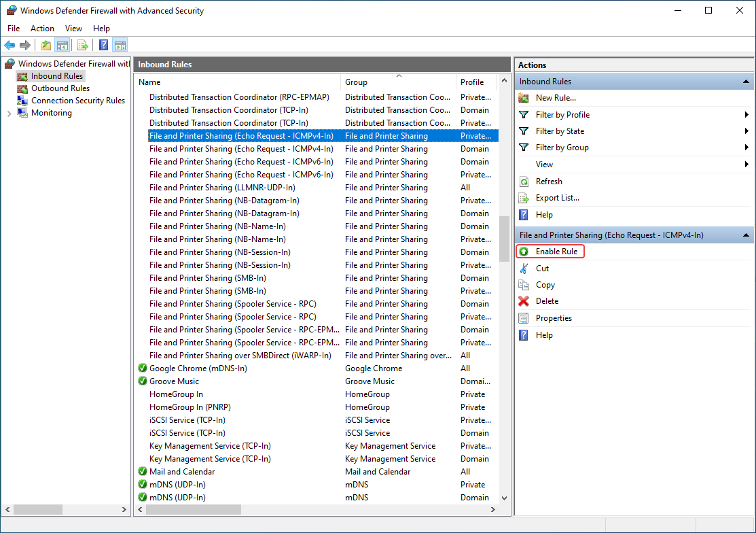
Task: Click the rules list scroll down arrow
Action: point(504,498)
